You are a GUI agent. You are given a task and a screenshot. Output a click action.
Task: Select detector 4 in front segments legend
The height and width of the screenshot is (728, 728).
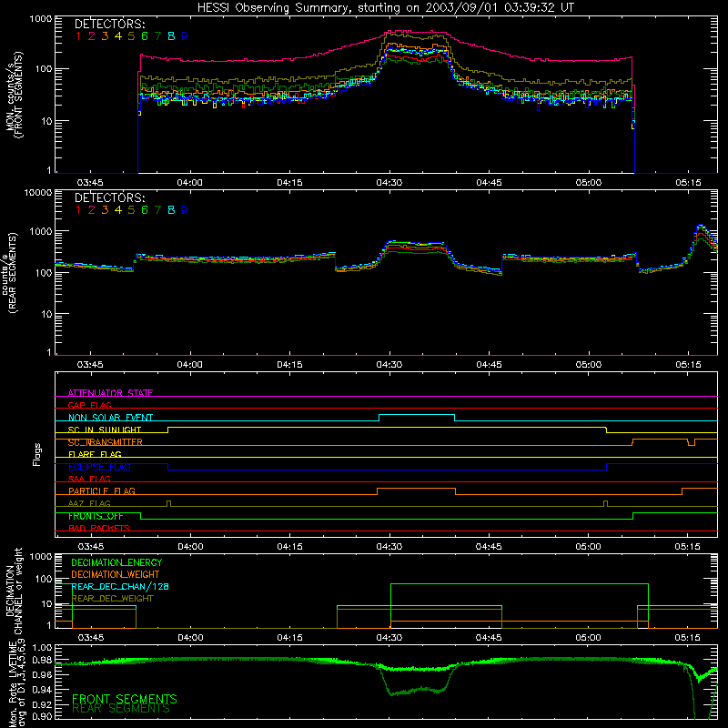118,36
